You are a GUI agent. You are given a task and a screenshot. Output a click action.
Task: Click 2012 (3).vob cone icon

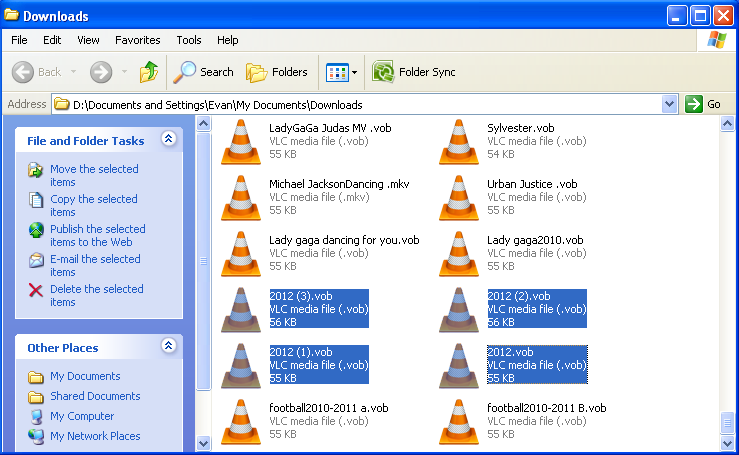click(241, 310)
